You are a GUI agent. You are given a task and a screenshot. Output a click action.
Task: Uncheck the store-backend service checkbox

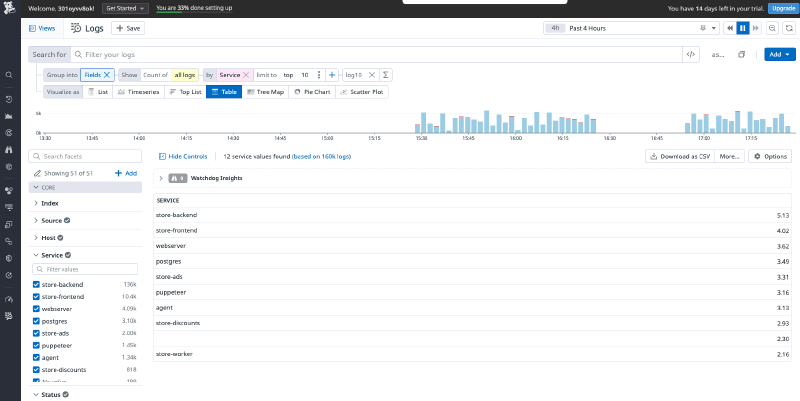point(37,285)
